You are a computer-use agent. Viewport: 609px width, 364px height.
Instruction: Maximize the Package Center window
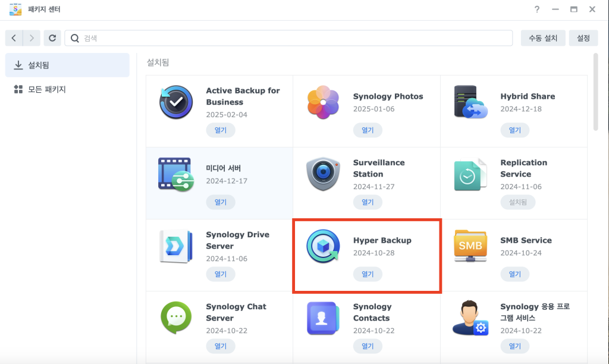point(574,10)
